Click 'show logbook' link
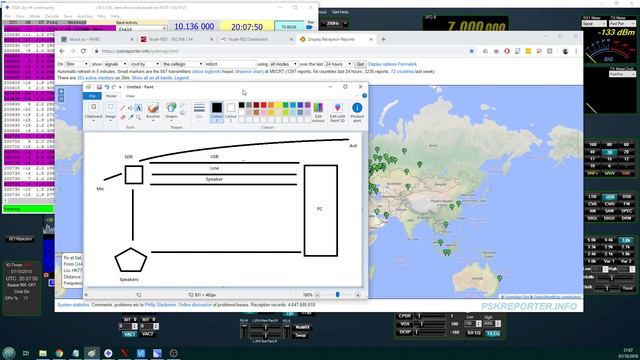640x360 pixels. 206,71
